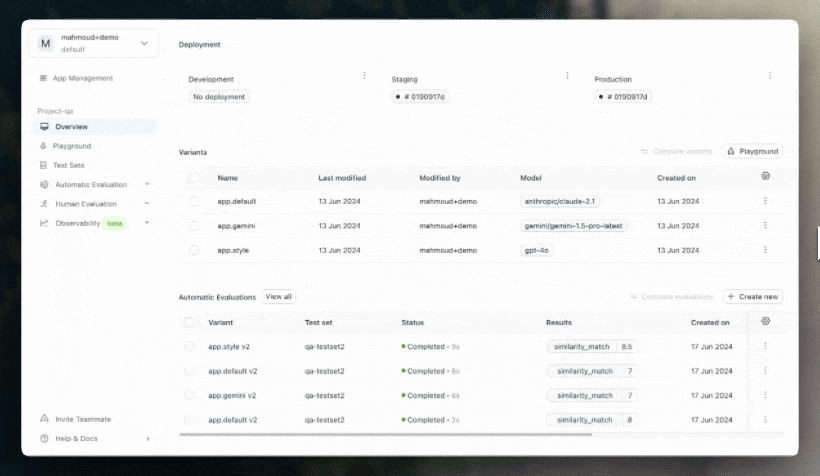Select app.default v2 checkbox with score 7
The height and width of the screenshot is (476, 820).
pyautogui.click(x=189, y=371)
